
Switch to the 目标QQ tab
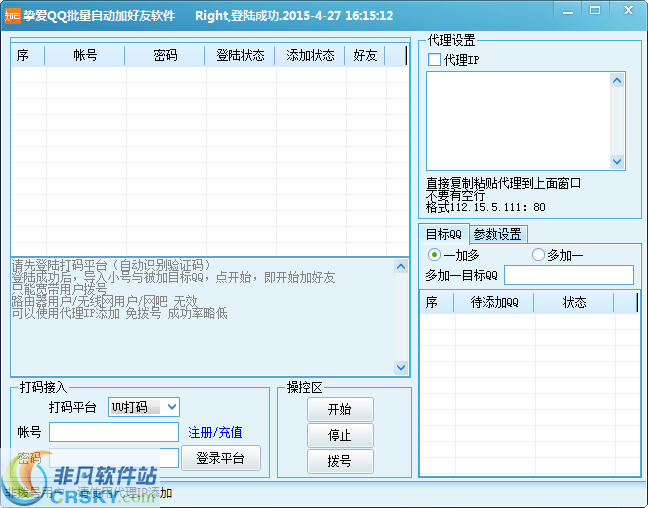click(444, 234)
